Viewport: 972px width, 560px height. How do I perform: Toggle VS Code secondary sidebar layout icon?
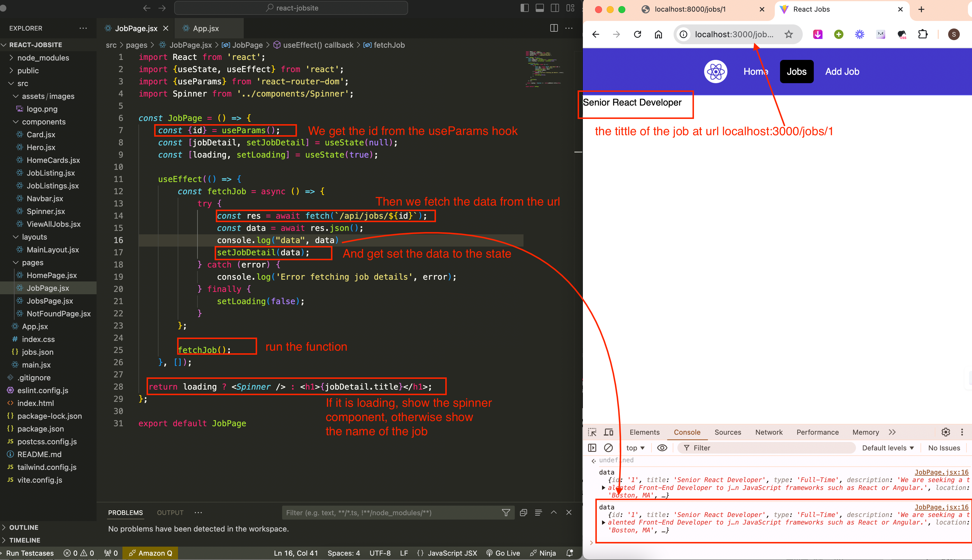[555, 8]
